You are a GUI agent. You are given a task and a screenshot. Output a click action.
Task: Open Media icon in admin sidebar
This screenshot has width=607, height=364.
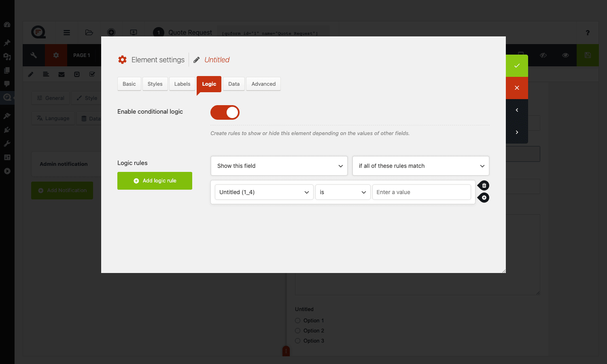[x=7, y=57]
